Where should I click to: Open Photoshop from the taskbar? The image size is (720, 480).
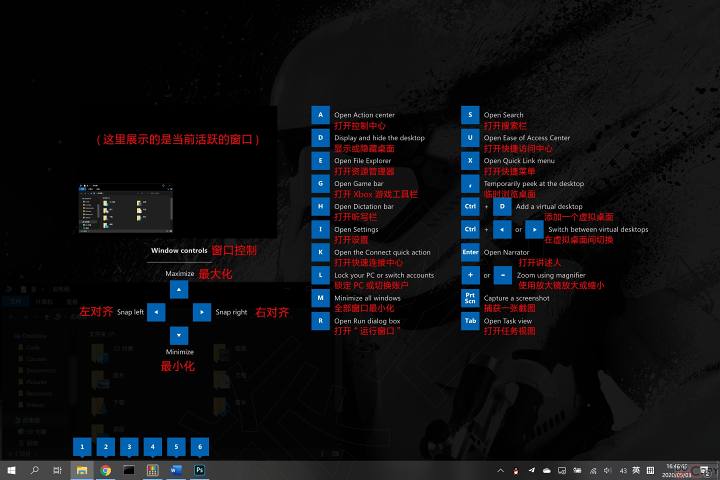(200, 469)
